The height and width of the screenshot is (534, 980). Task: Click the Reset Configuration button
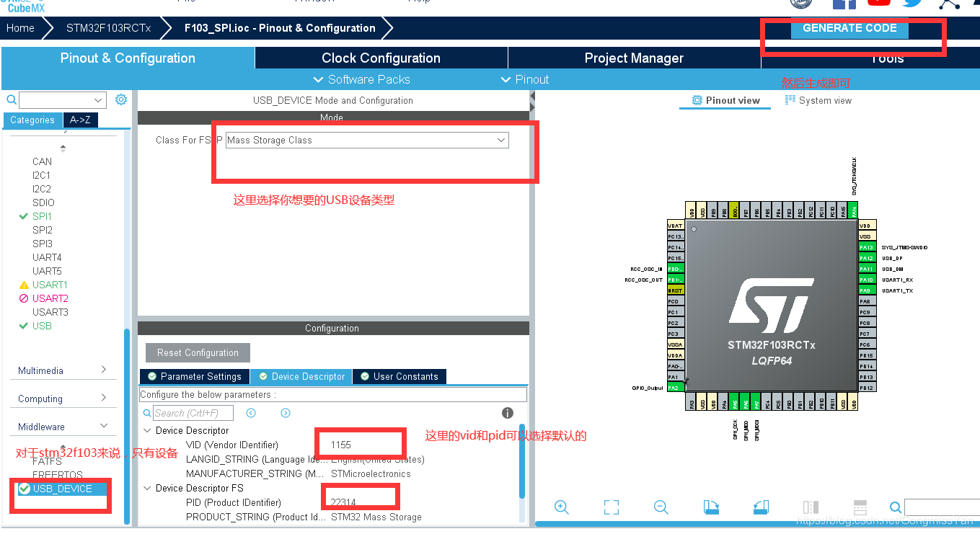(x=198, y=352)
